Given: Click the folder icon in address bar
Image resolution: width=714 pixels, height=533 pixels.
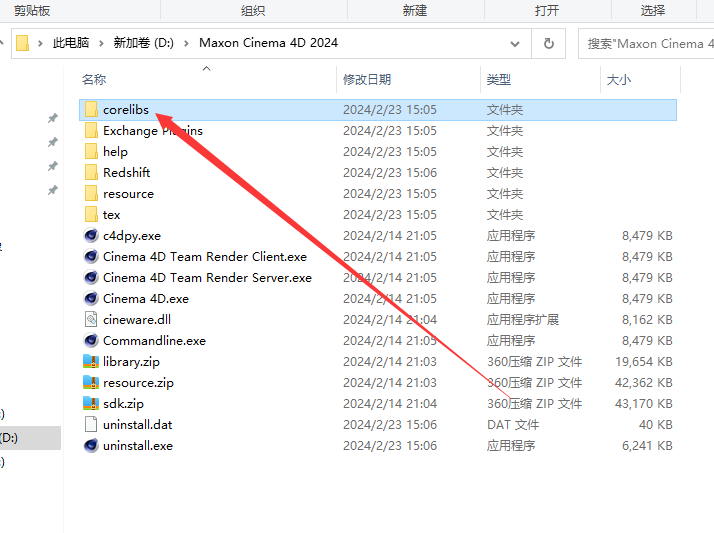Looking at the screenshot, I should (22, 43).
